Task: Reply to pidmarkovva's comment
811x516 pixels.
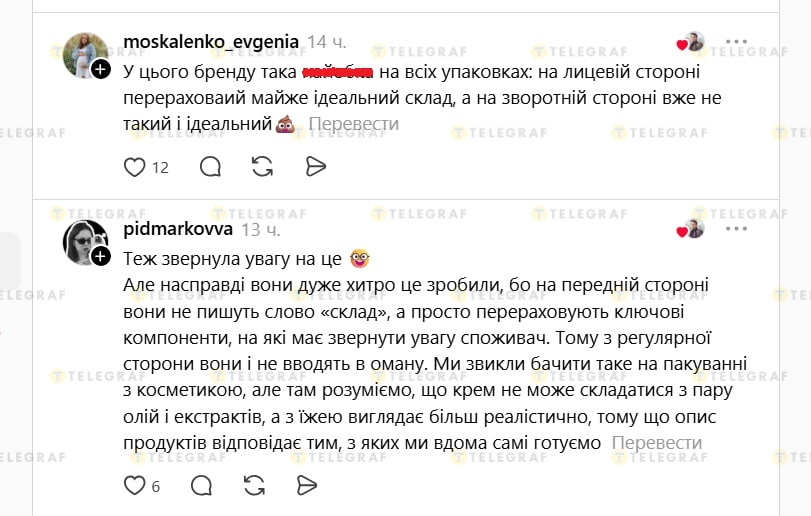Action: [x=201, y=486]
